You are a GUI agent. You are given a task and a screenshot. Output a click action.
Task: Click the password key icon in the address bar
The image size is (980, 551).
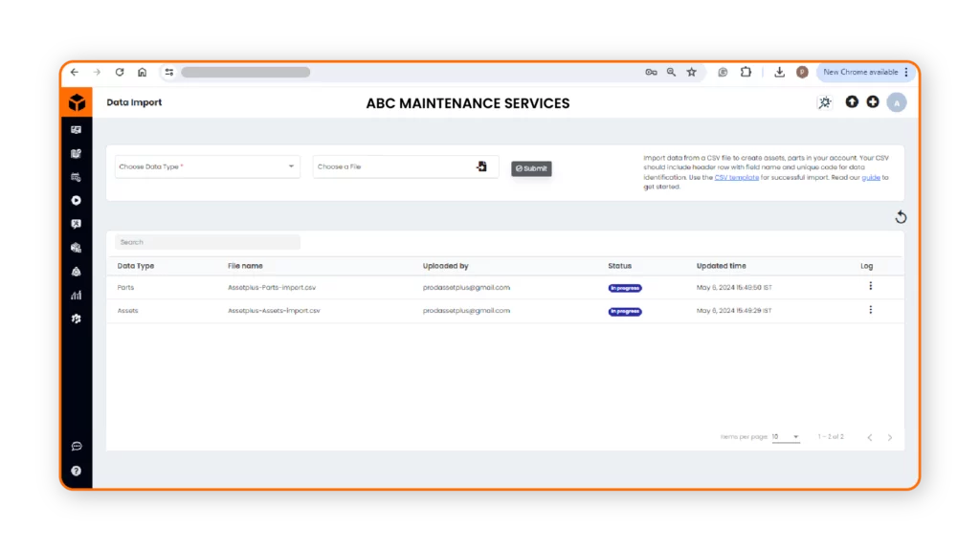651,72
